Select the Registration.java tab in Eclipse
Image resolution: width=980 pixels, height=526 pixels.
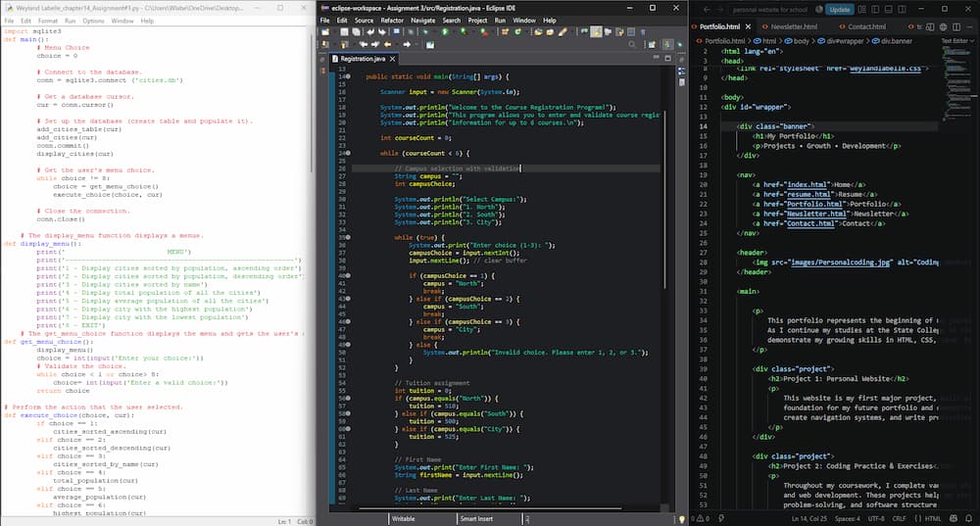tap(363, 59)
